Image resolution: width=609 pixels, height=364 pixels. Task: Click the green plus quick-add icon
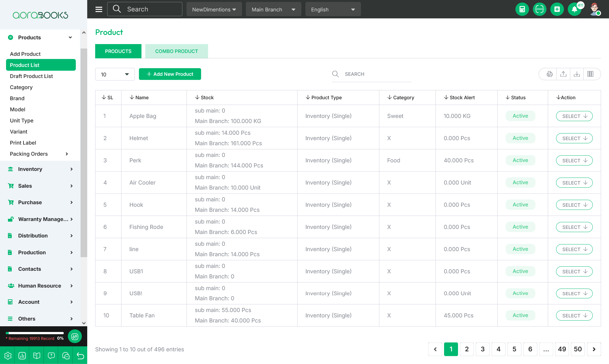pos(557,9)
